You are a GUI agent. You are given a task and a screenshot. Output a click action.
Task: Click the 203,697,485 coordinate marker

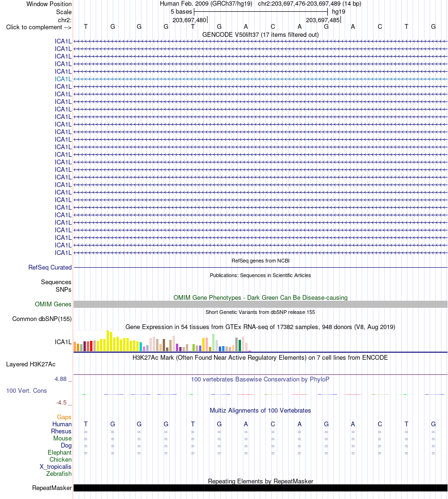(x=323, y=20)
